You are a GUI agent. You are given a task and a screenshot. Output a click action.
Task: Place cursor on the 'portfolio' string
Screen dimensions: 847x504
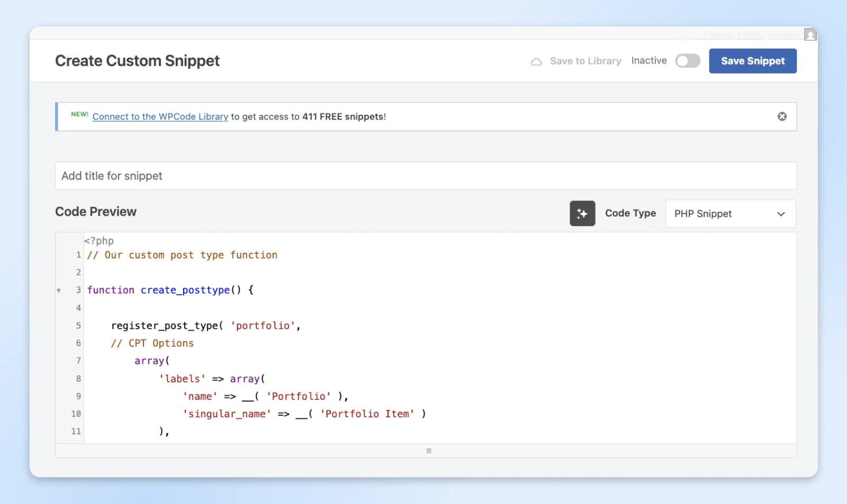(x=263, y=326)
